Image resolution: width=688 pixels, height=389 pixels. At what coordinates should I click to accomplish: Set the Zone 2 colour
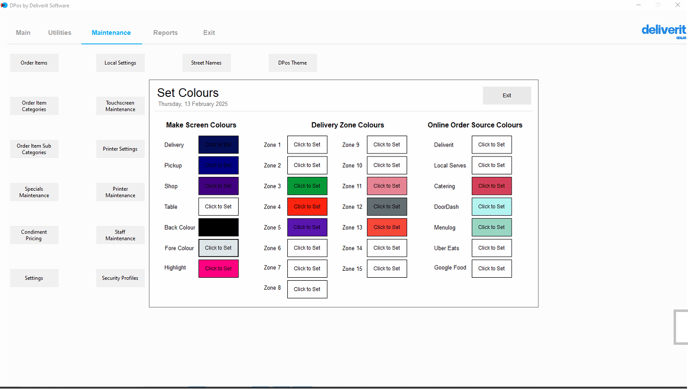click(x=307, y=165)
